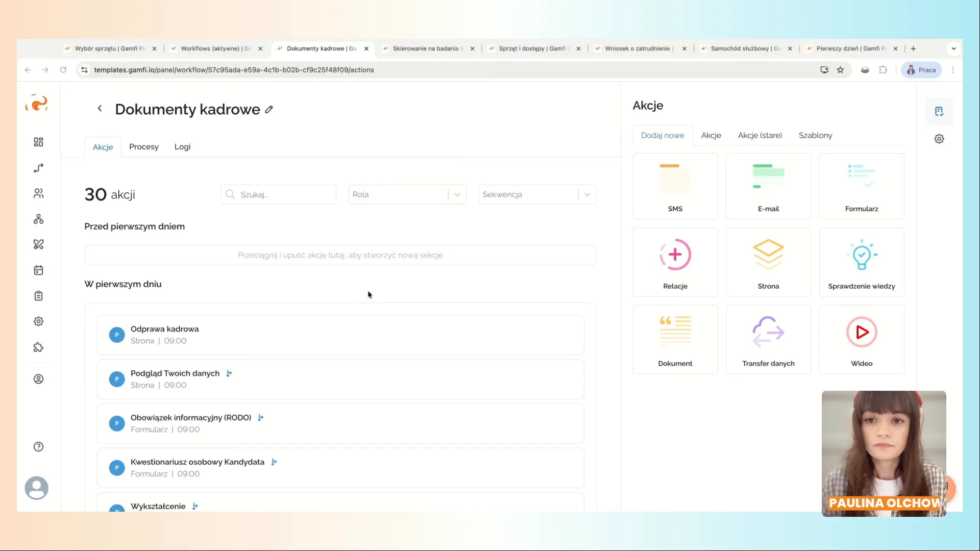Open the browser tab list chevron

click(x=953, y=48)
